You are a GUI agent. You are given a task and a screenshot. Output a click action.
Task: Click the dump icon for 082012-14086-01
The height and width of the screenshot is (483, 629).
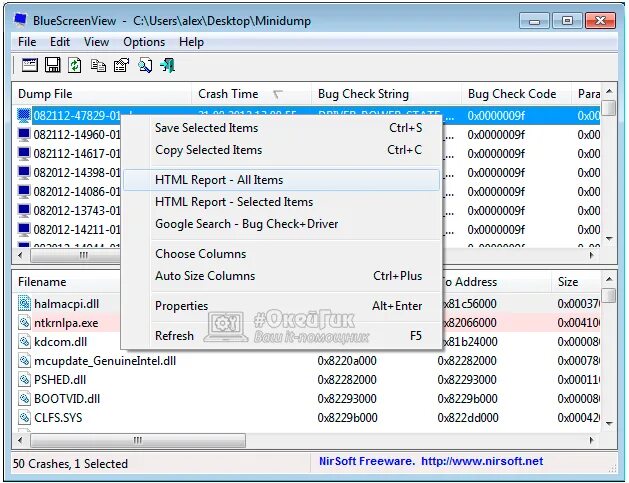coord(24,192)
